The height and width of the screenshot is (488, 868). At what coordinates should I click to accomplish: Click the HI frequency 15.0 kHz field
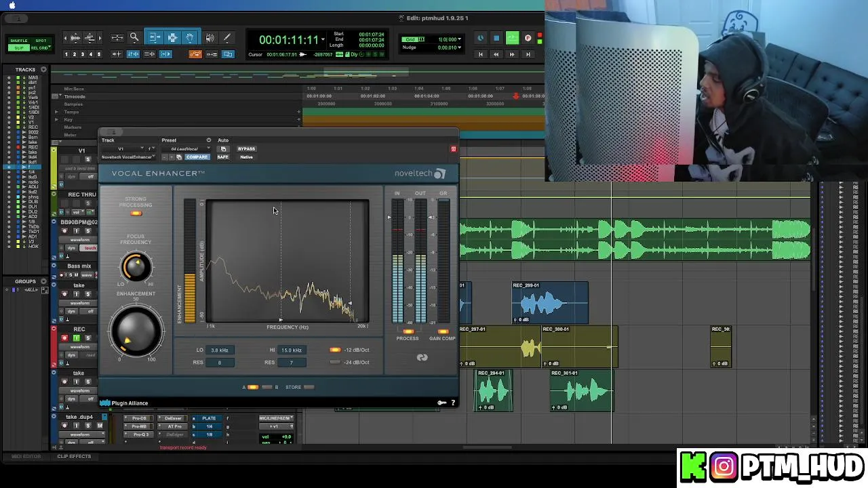[292, 350]
